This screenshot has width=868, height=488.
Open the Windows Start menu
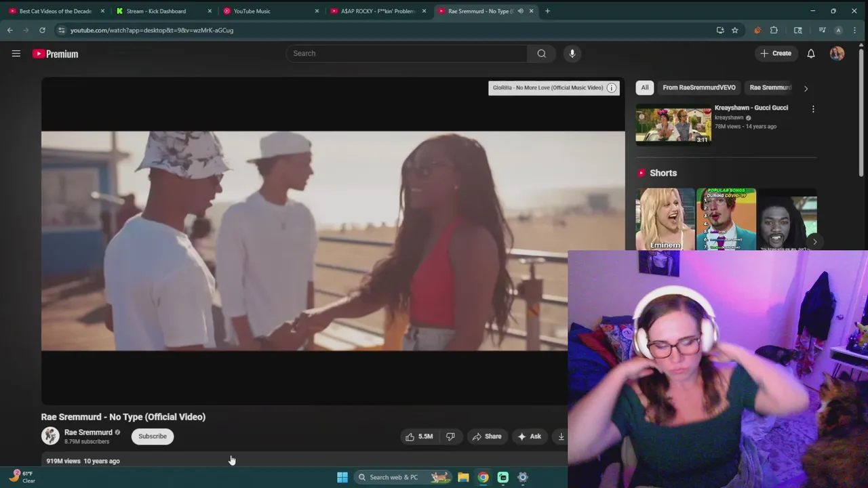pos(342,477)
